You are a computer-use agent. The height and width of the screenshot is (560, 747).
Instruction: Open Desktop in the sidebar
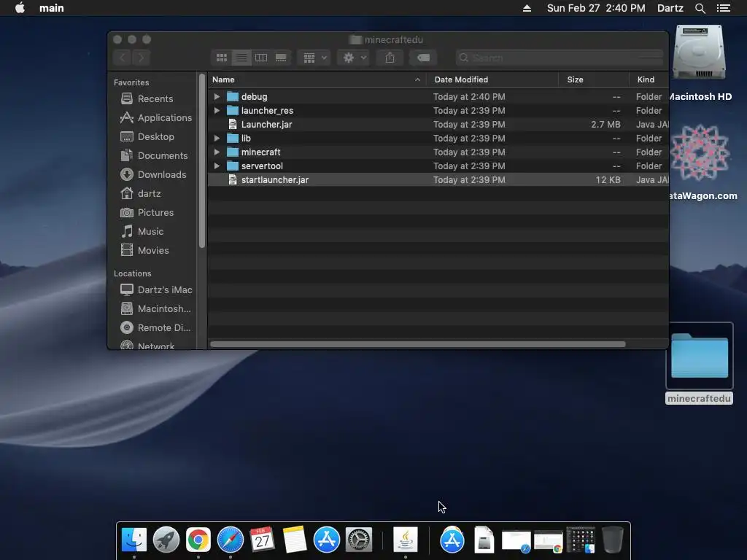(147, 136)
